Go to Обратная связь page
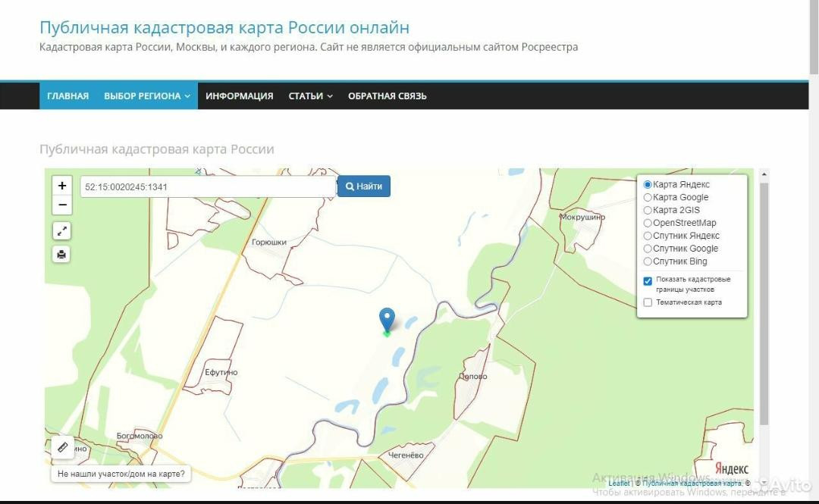819x504 pixels. tap(387, 96)
